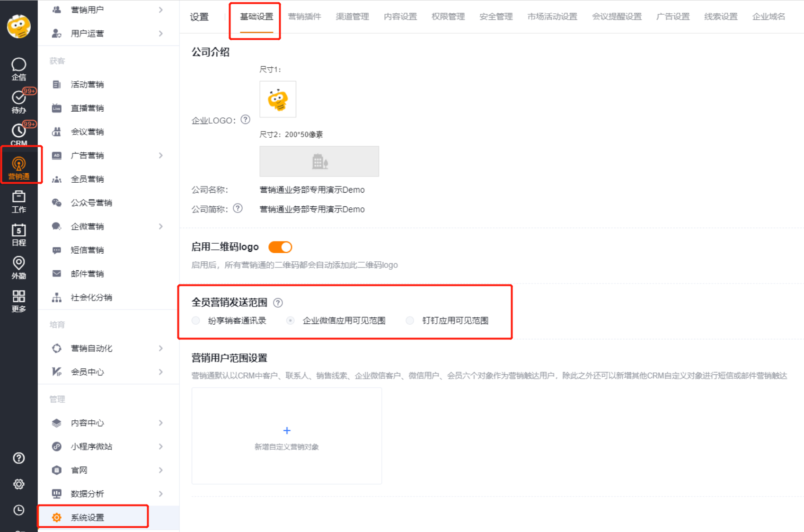Expand the 内容中心 submenu arrow
This screenshot has width=804, height=532.
161,423
